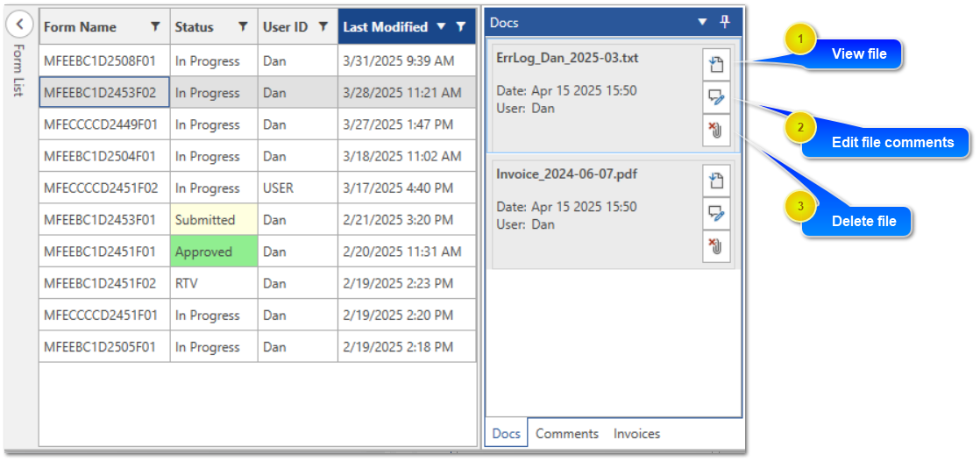The width and height of the screenshot is (980, 461).
Task: Open the Docs panel options dropdown arrow
Action: [x=702, y=22]
